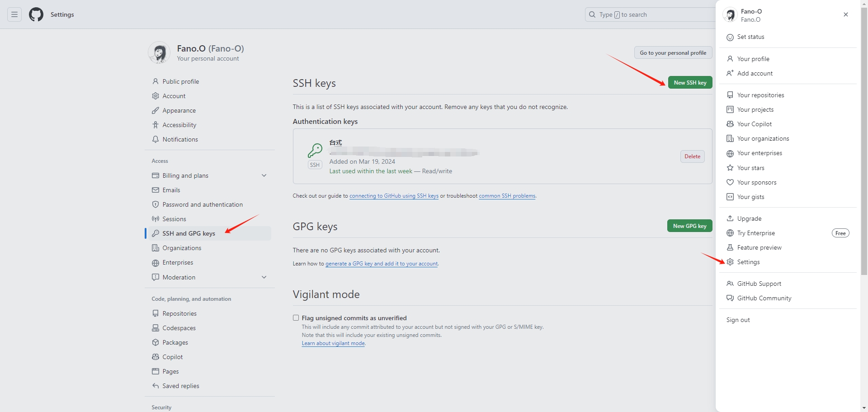Open Your repositories menu item

coord(788,95)
